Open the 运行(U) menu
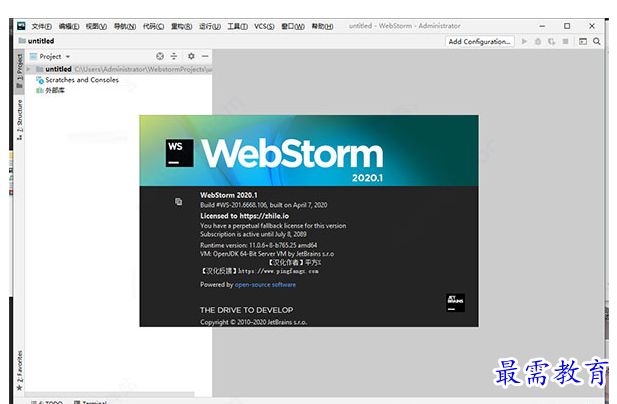 click(x=210, y=26)
